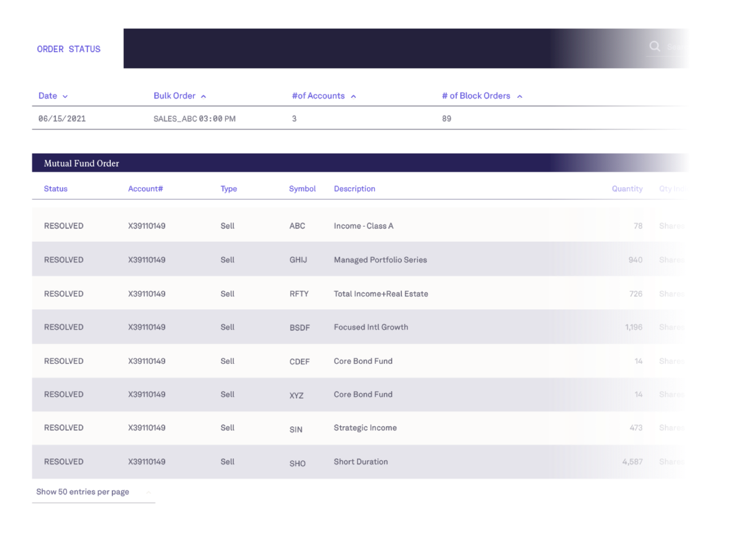This screenshot has height=536, width=756.
Task: Sort by the Description column header
Action: coord(354,189)
